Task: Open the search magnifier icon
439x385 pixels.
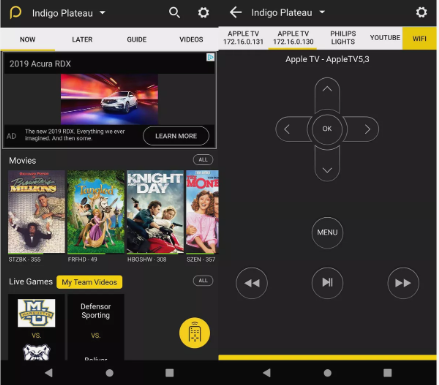Action: pyautogui.click(x=174, y=13)
